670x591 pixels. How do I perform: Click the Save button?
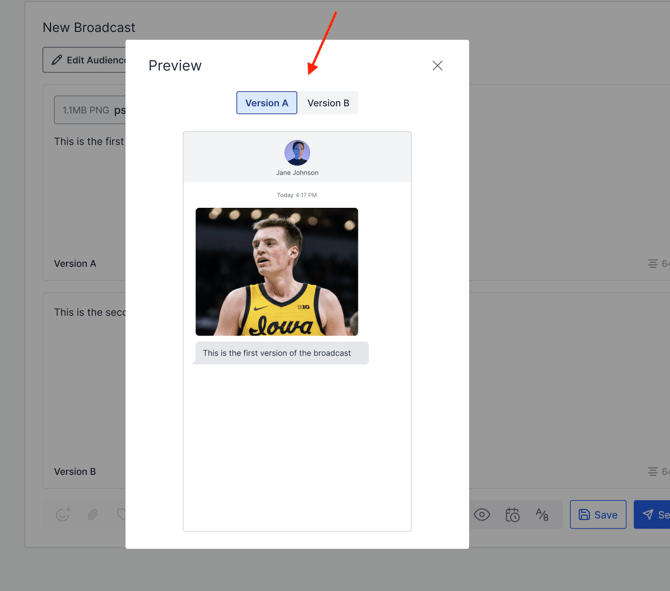point(598,515)
